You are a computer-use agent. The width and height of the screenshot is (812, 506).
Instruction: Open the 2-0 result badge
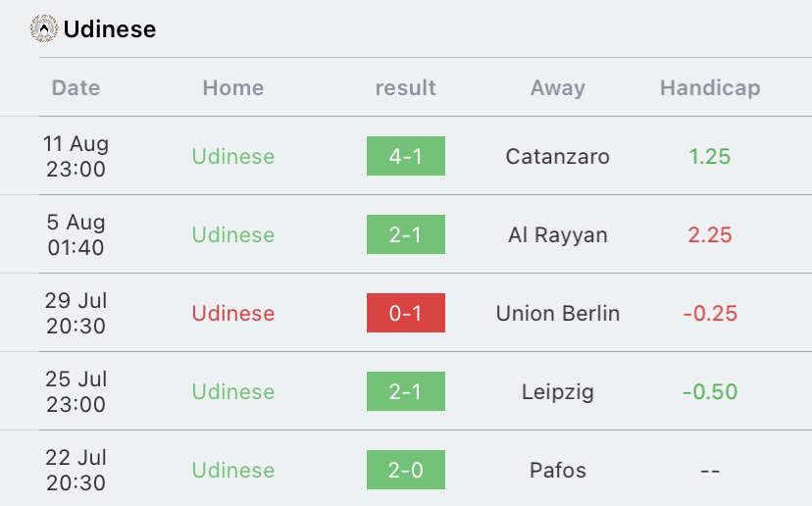pyautogui.click(x=405, y=470)
